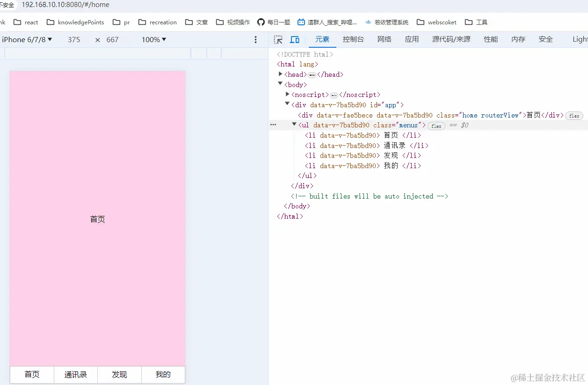Open the recreation bookmarks folder
Viewport: 588px width, 385px height.
coord(158,22)
